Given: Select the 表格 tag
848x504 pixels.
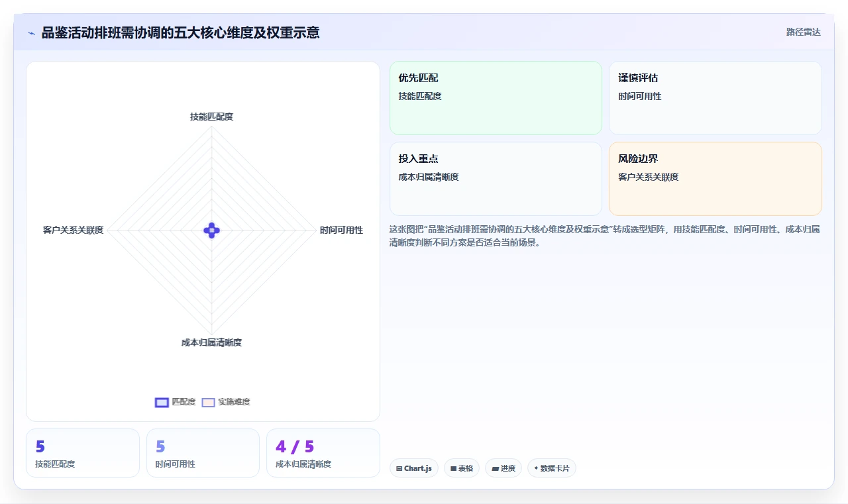Looking at the screenshot, I should pyautogui.click(x=462, y=468).
